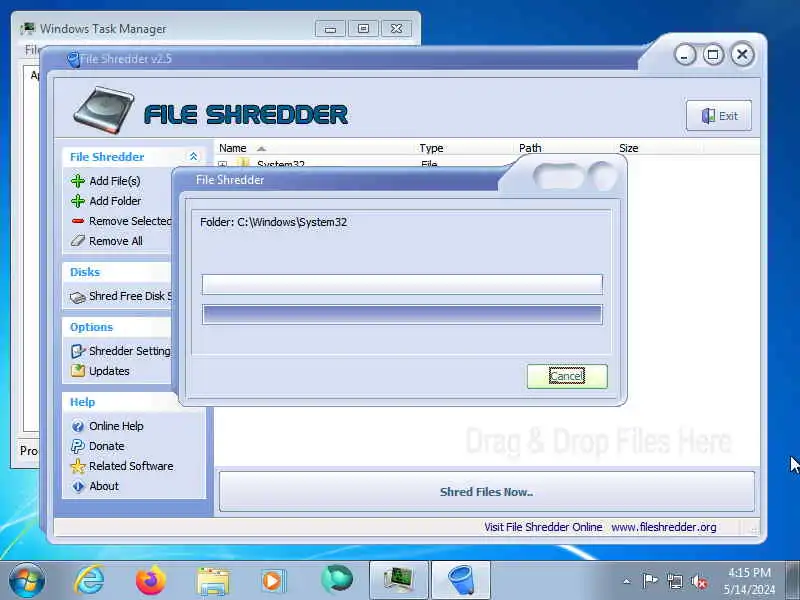This screenshot has height=600, width=800.
Task: Click the eraser icon beside Remove All
Action: pyautogui.click(x=78, y=241)
